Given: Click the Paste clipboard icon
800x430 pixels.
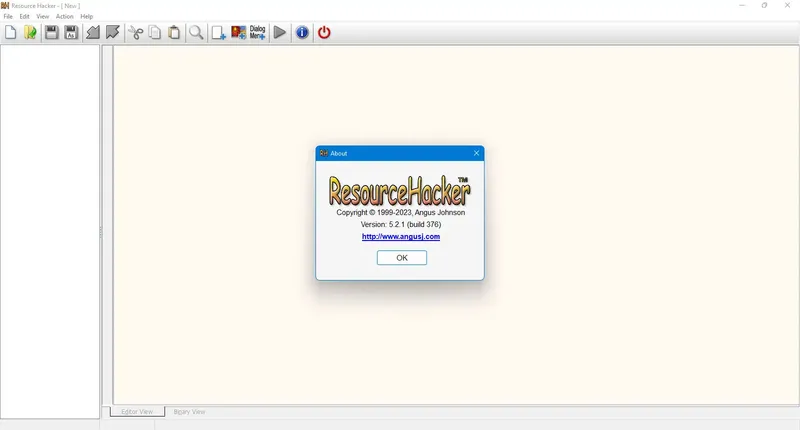Looking at the screenshot, I should click(174, 33).
